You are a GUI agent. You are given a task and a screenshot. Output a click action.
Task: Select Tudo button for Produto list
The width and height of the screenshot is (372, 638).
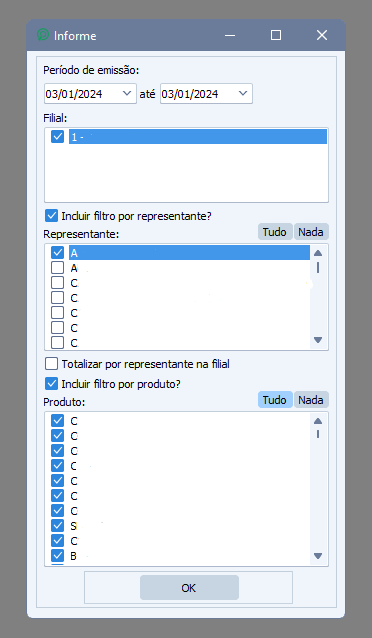pos(275,400)
